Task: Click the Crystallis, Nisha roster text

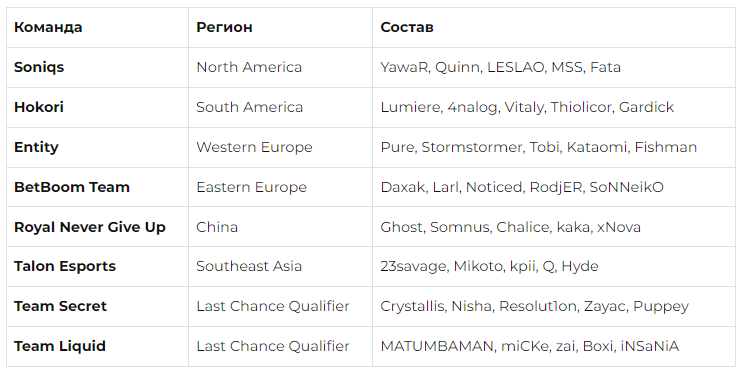Action: (535, 307)
